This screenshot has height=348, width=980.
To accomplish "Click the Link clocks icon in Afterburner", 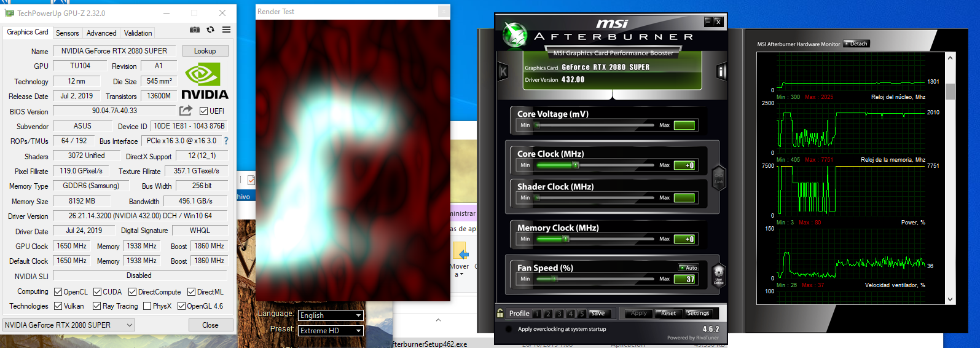I will (x=718, y=179).
